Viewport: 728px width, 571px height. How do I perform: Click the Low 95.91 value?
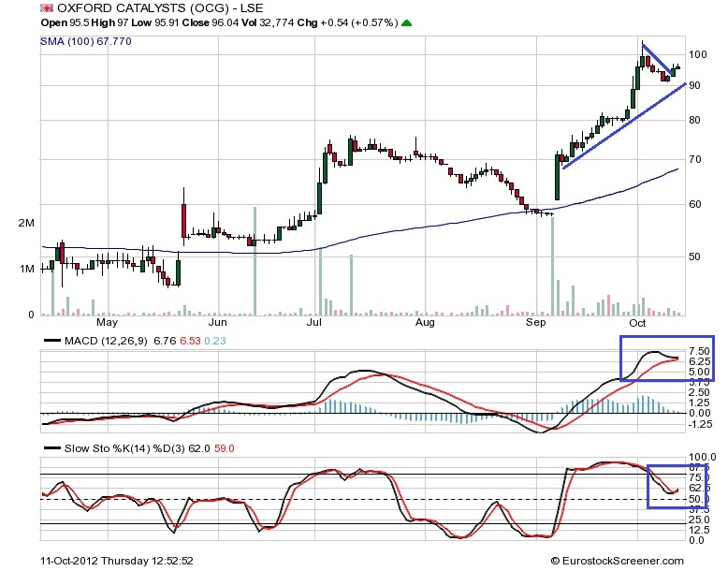[153, 22]
